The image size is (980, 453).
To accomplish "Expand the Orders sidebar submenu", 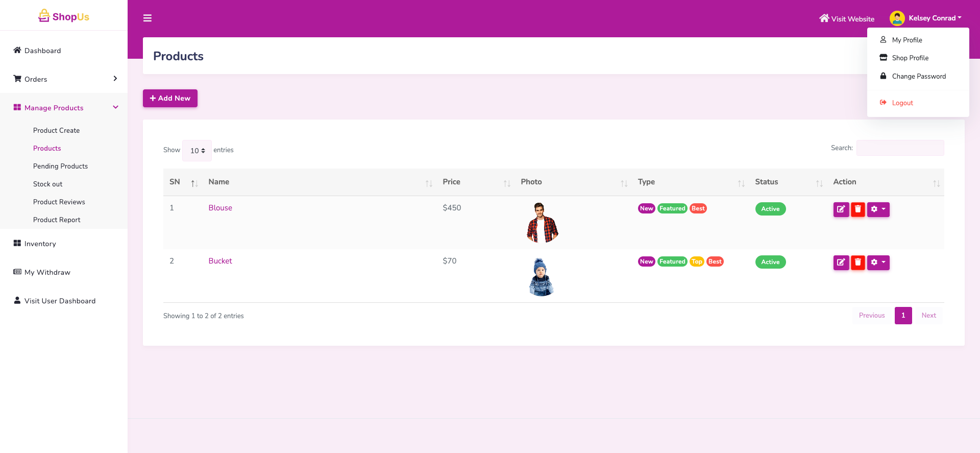I will tap(115, 79).
